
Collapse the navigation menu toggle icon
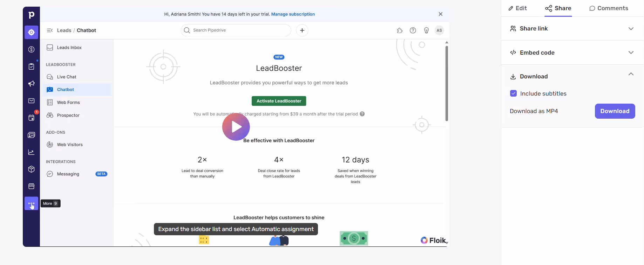pyautogui.click(x=50, y=30)
